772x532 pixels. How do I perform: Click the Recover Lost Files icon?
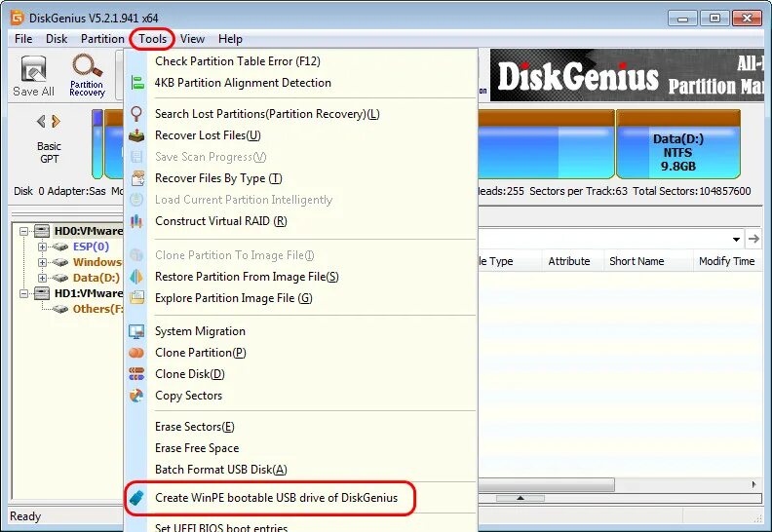tap(136, 134)
